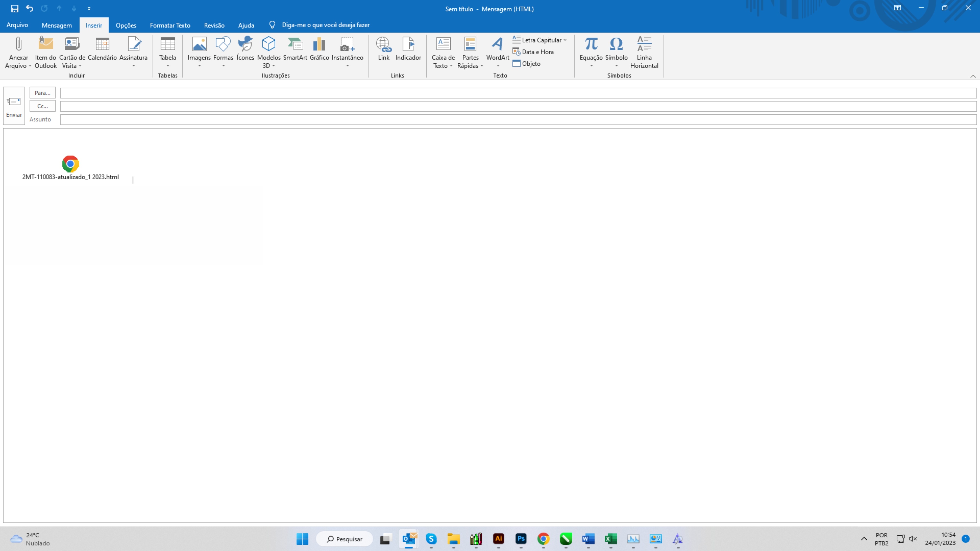The image size is (980, 551).
Task: Open the Ajuda tab
Action: (x=246, y=25)
